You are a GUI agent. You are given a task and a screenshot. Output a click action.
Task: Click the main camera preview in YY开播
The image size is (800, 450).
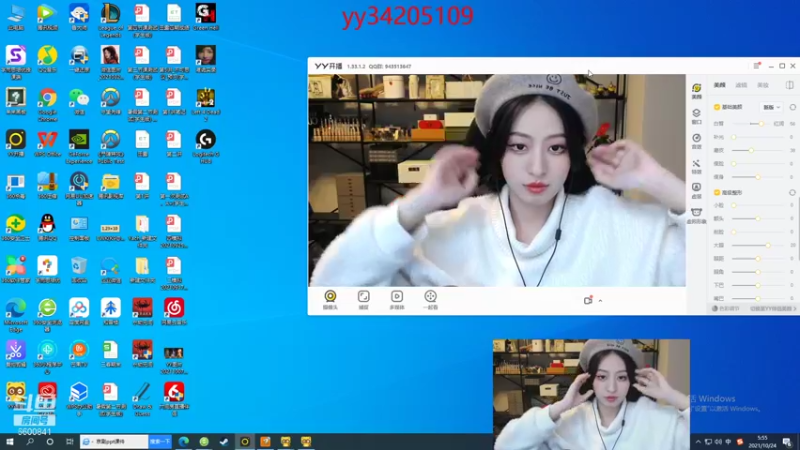pos(497,180)
